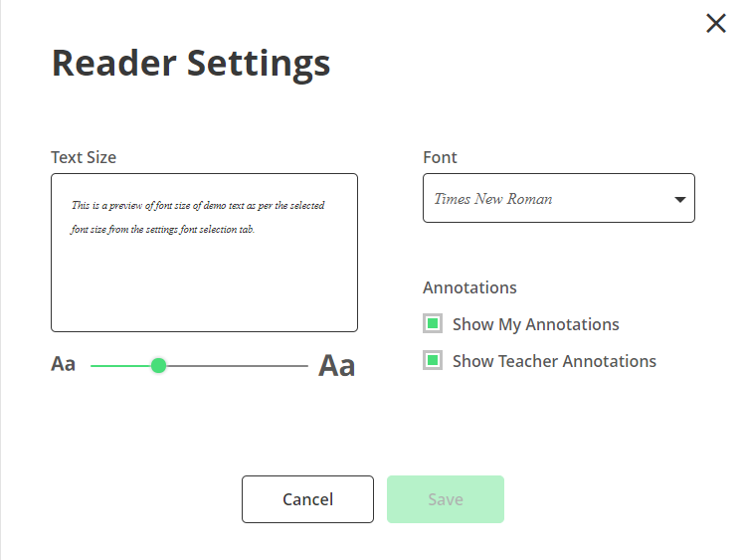Click the Show Teacher Annotations label text
Screen dimensions: 744x560
click(x=554, y=361)
